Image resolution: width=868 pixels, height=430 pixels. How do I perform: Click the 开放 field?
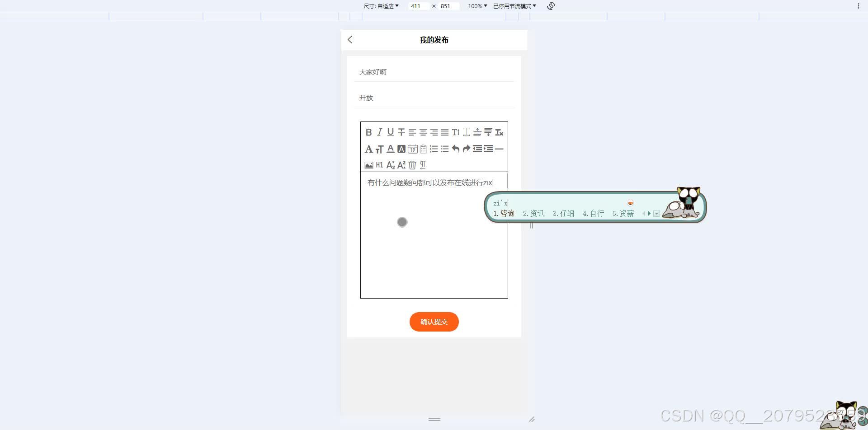[434, 98]
